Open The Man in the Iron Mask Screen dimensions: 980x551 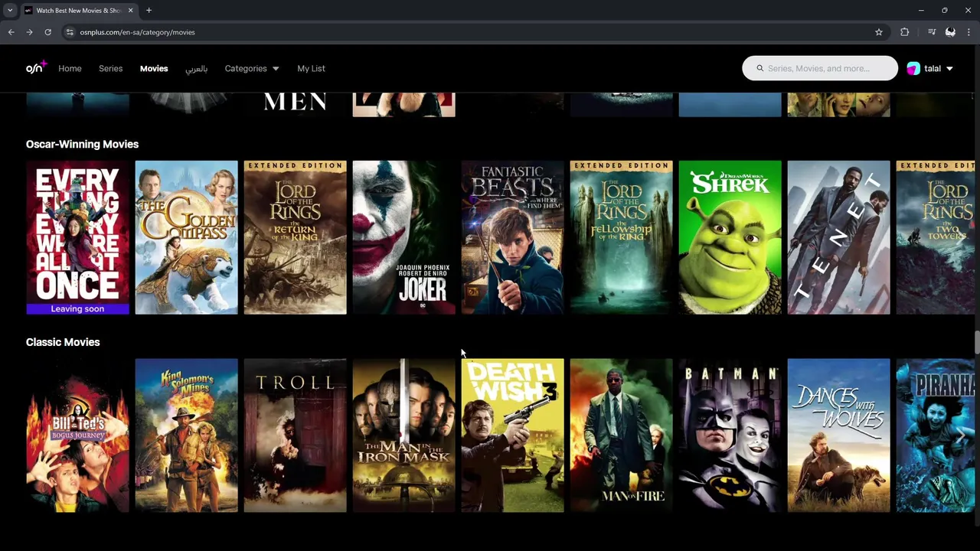[403, 435]
